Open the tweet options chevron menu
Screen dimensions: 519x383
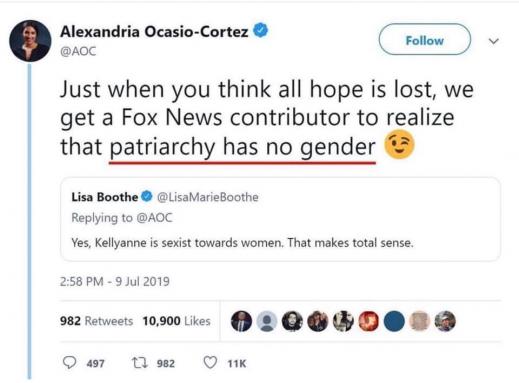pos(493,41)
